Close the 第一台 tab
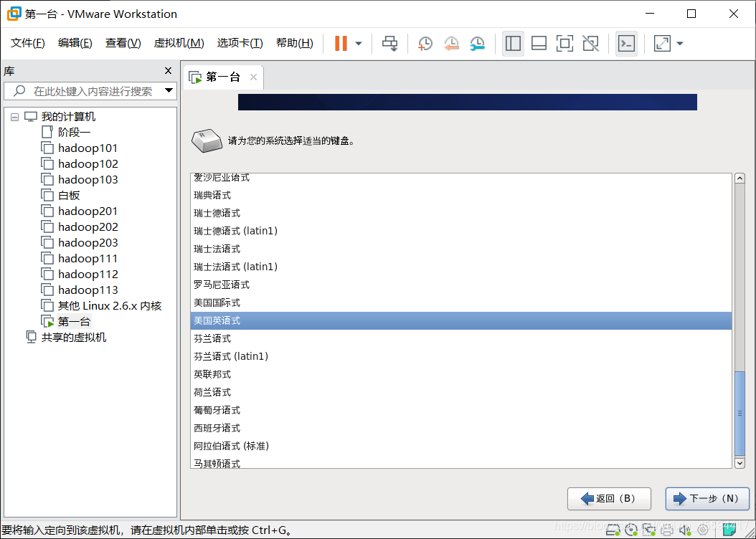 click(253, 77)
